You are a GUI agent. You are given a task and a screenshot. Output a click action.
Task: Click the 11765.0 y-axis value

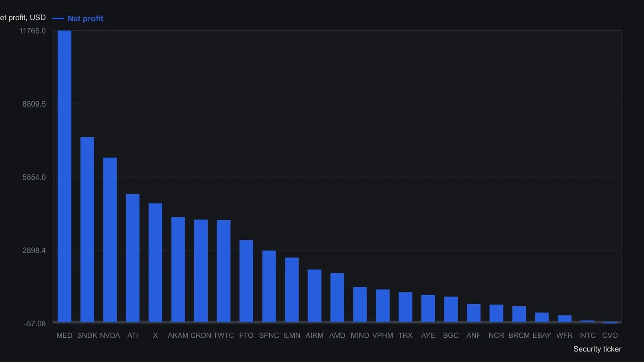point(33,31)
